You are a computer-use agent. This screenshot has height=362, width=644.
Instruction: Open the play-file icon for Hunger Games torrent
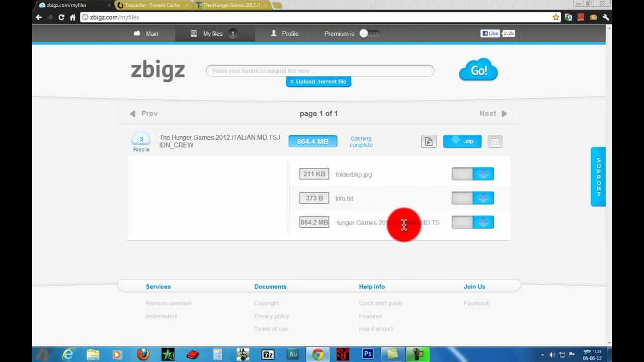(429, 142)
